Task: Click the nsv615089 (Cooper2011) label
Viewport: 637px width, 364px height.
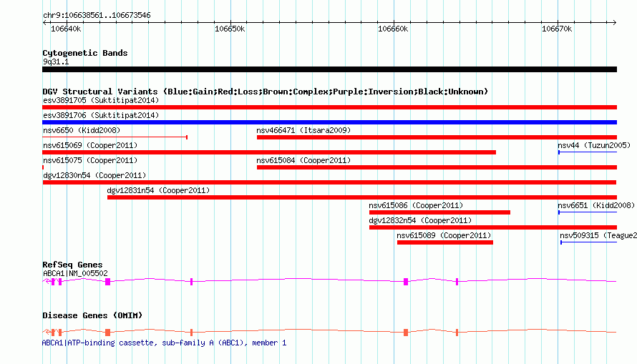Action: [x=444, y=235]
